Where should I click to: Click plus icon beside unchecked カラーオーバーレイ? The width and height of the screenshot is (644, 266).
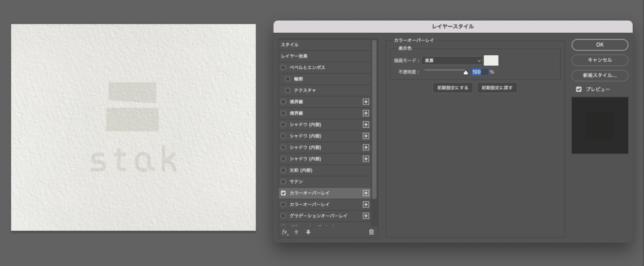click(x=366, y=204)
